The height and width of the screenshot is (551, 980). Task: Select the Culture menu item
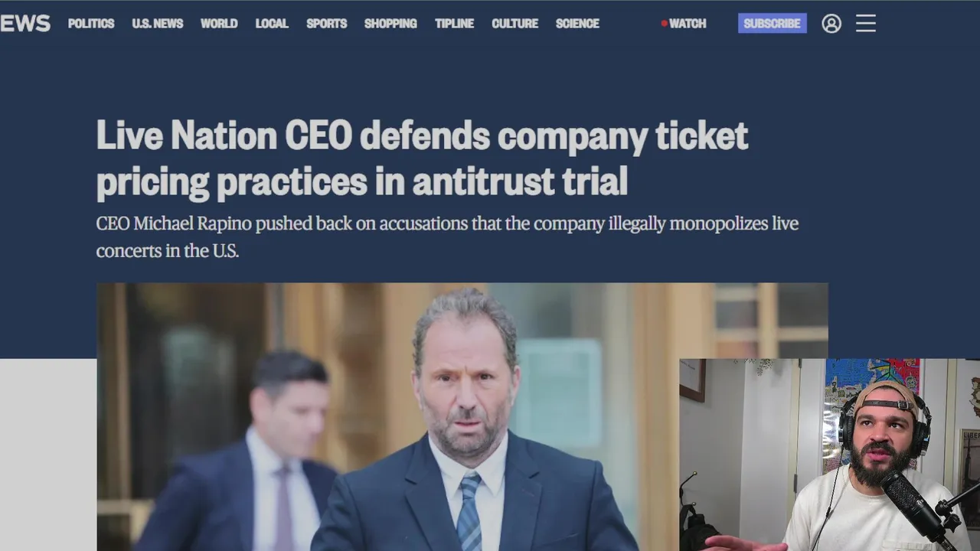pyautogui.click(x=515, y=24)
